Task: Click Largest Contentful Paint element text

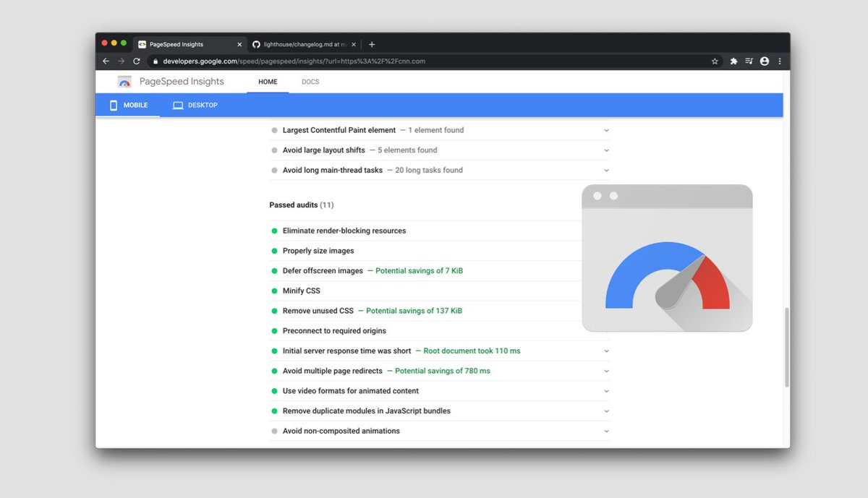Action: (339, 130)
